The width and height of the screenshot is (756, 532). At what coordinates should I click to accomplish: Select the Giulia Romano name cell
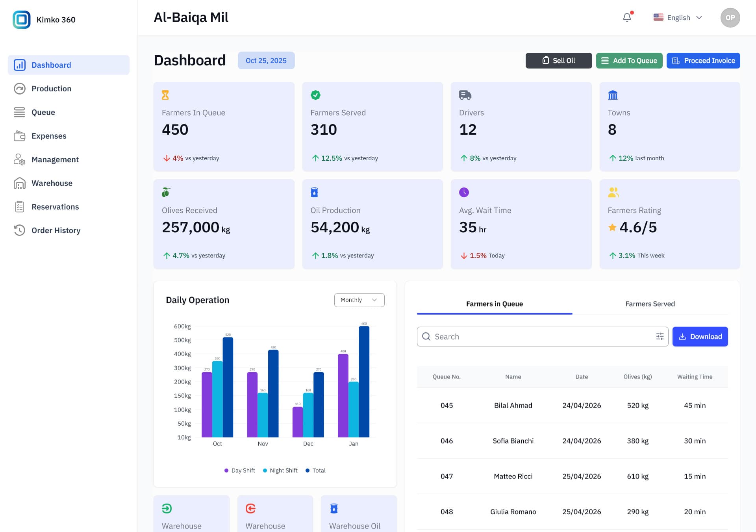tap(513, 512)
